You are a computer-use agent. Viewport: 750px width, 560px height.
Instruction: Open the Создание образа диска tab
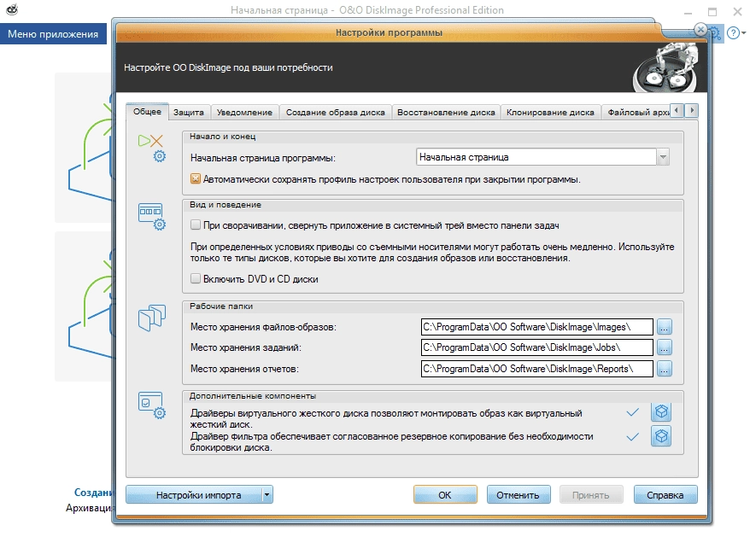click(x=336, y=113)
